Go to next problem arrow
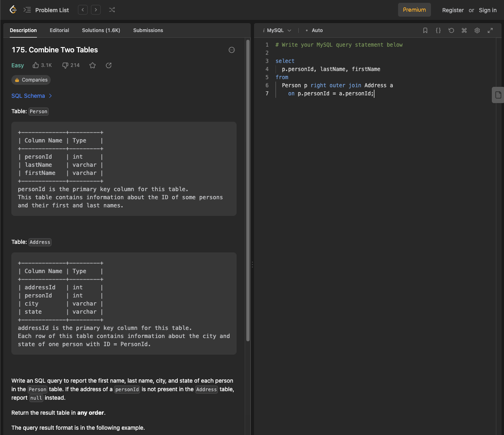504x435 pixels. [x=96, y=10]
